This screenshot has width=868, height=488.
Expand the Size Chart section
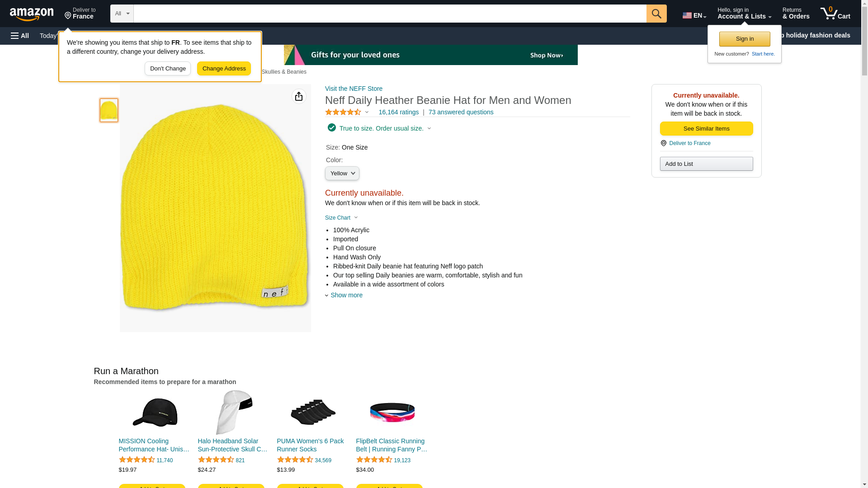pos(341,218)
